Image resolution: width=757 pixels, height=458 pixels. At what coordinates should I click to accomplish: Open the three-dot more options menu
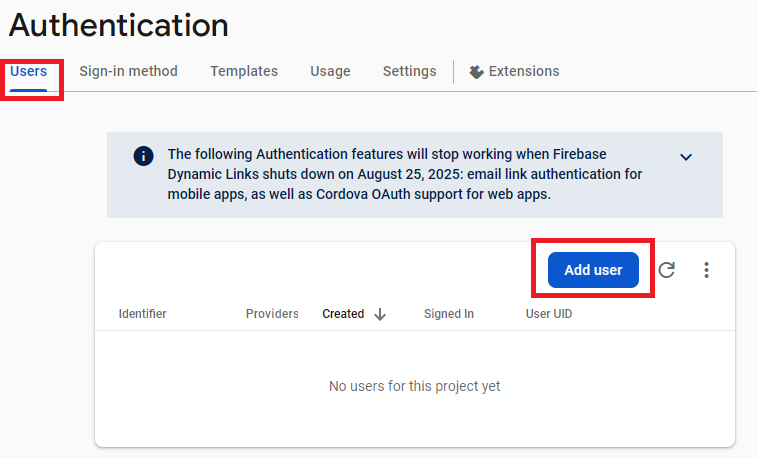[x=706, y=270]
